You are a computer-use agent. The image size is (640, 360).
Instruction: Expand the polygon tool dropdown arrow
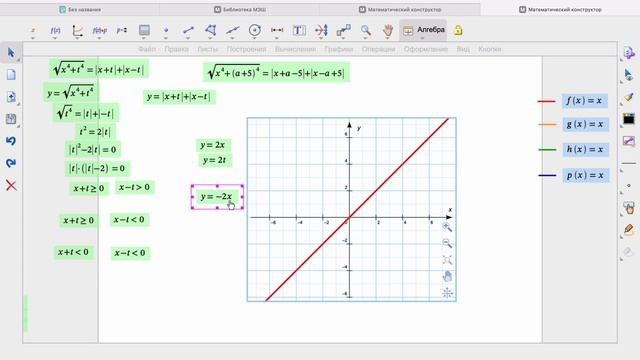click(211, 38)
